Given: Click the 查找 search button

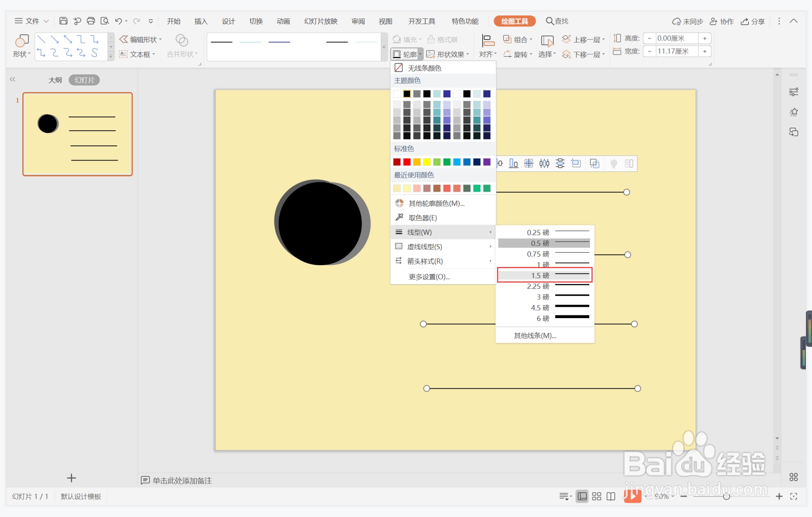Looking at the screenshot, I should coord(557,21).
